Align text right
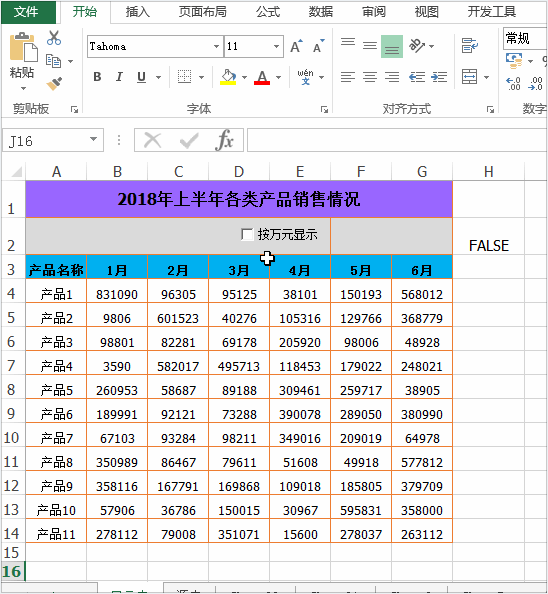548x594 pixels. pyautogui.click(x=392, y=77)
